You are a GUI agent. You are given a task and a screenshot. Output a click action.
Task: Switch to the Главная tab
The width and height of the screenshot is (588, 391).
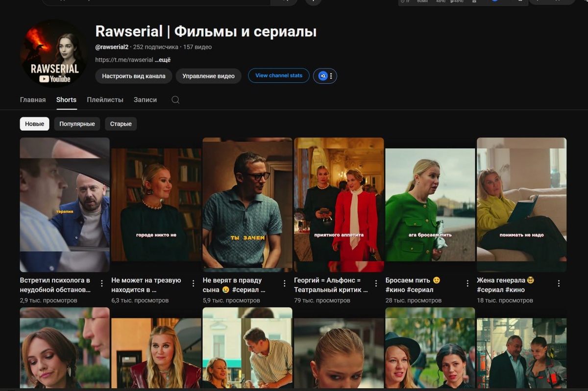[33, 100]
